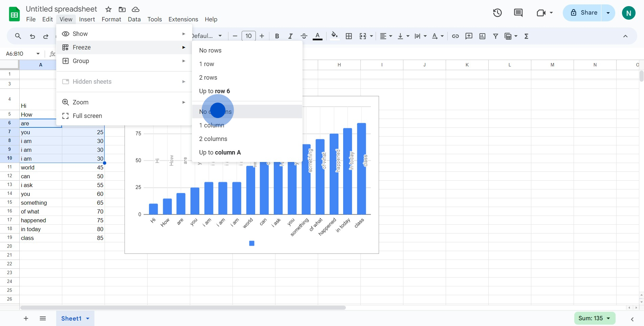Star the Untitled spreadsheet
Image resolution: width=644 pixels, height=326 pixels.
click(108, 9)
